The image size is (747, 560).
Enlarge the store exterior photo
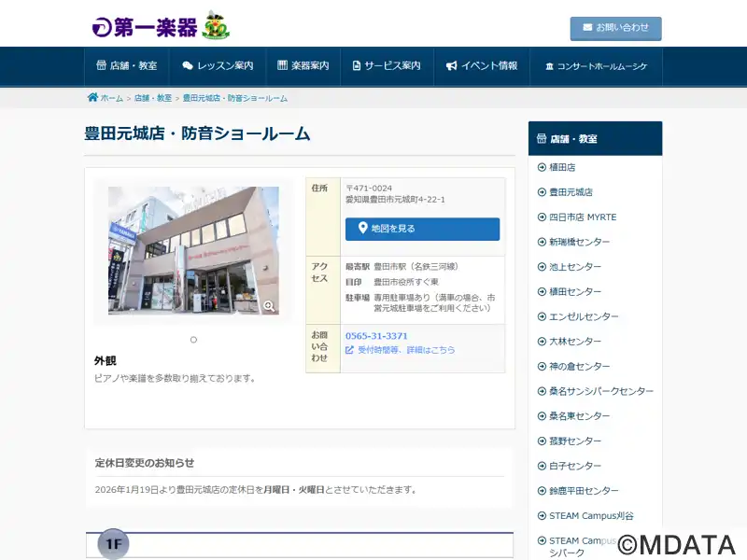(x=193, y=250)
